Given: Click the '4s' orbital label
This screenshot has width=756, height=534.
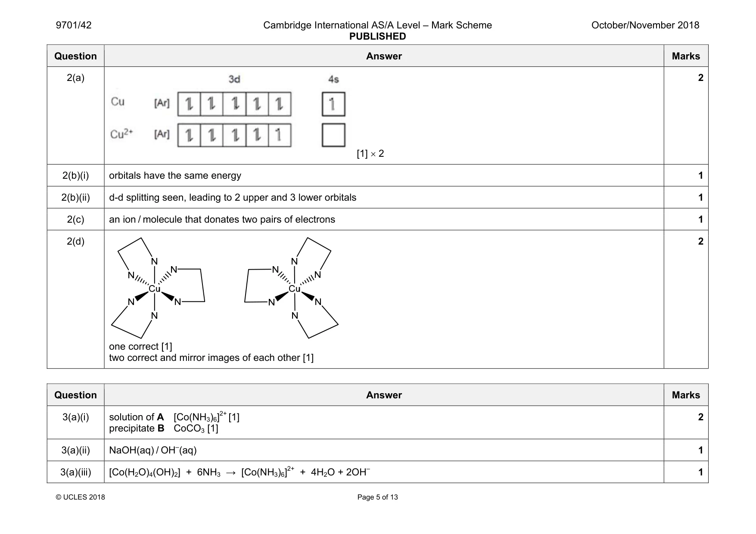Looking at the screenshot, I should (x=333, y=79).
